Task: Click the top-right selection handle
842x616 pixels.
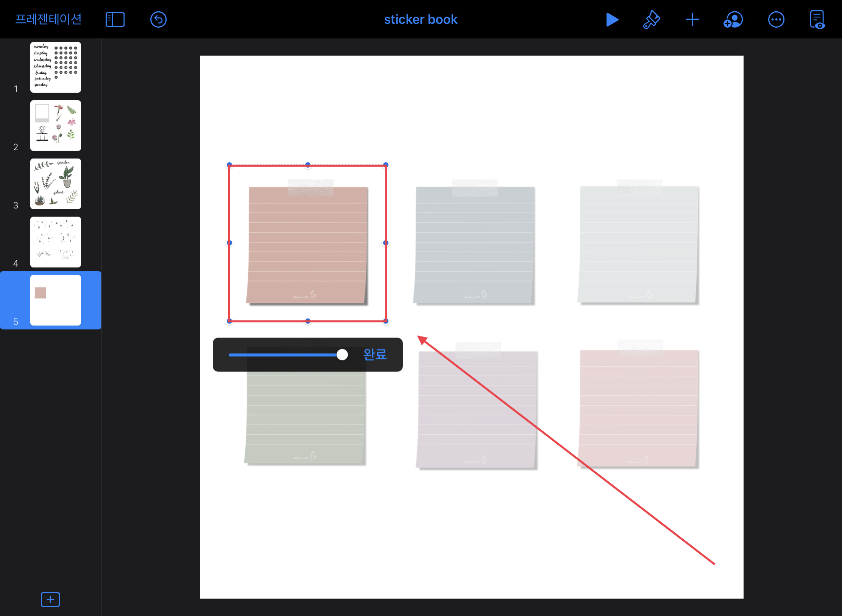Action: pos(385,165)
